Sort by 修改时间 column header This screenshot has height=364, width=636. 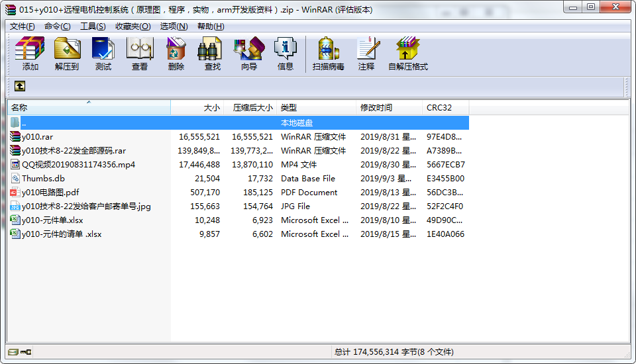(389, 108)
